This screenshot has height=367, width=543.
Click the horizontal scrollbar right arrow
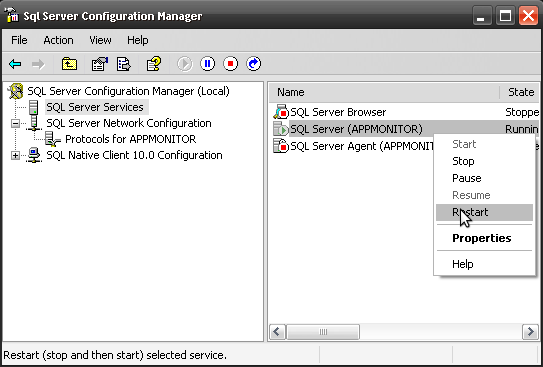(x=530, y=332)
